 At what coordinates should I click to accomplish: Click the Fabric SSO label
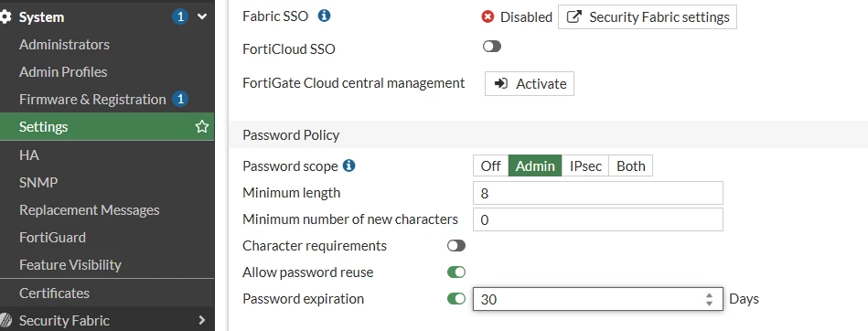point(275,16)
